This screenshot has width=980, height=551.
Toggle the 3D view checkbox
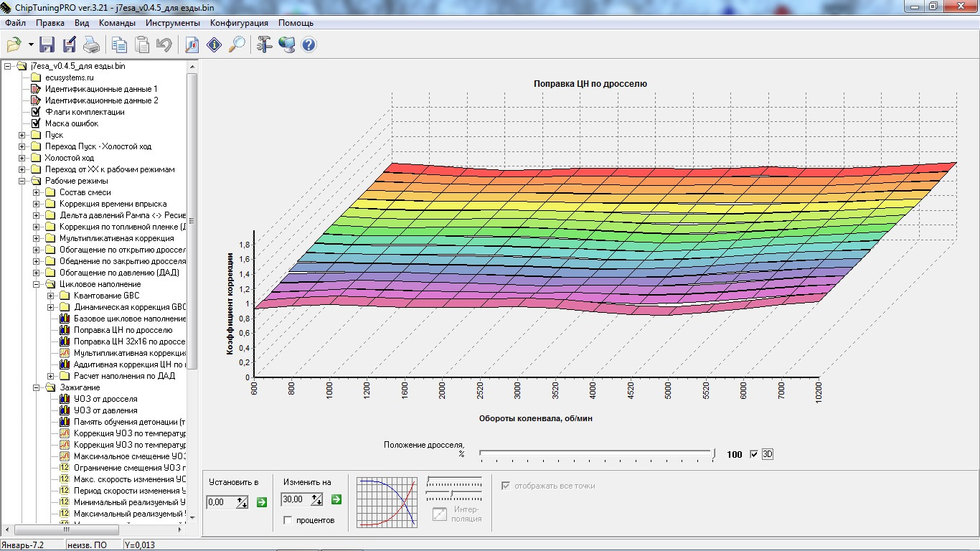point(753,454)
